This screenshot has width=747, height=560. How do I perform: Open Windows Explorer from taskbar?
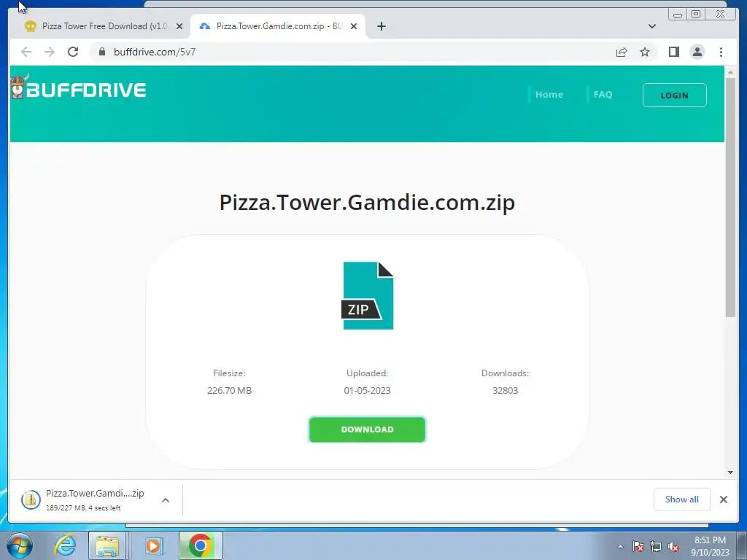pyautogui.click(x=107, y=545)
